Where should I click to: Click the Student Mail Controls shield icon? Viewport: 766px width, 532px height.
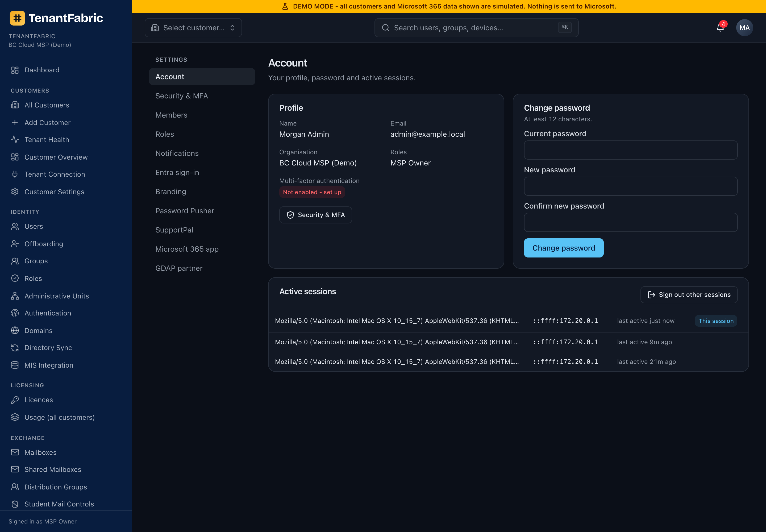tap(15, 504)
